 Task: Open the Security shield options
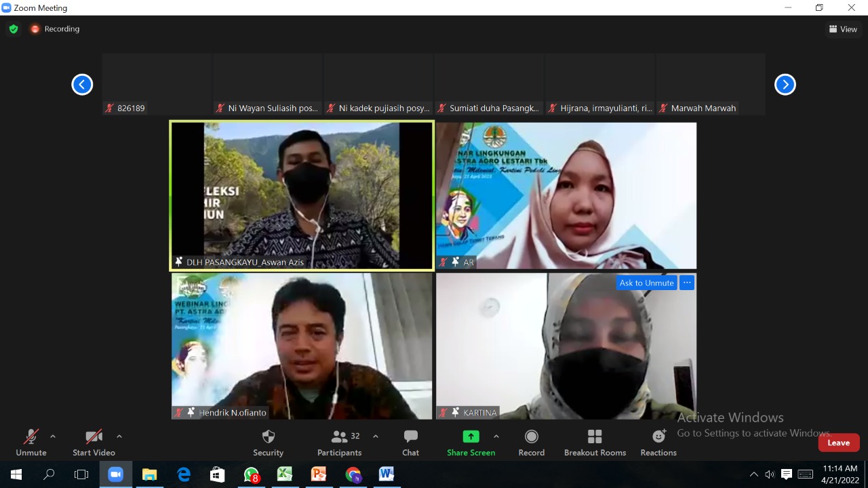tap(268, 443)
